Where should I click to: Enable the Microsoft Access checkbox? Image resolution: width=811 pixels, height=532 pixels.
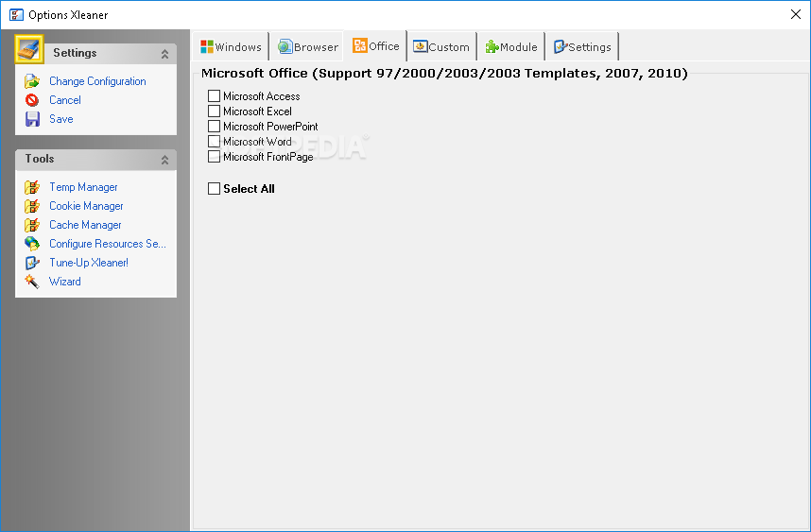point(215,96)
